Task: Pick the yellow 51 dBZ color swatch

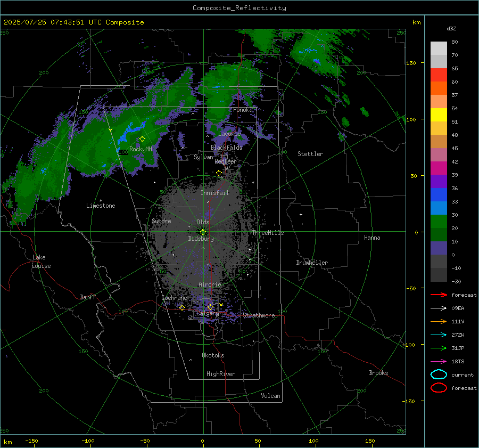Action: (x=439, y=115)
